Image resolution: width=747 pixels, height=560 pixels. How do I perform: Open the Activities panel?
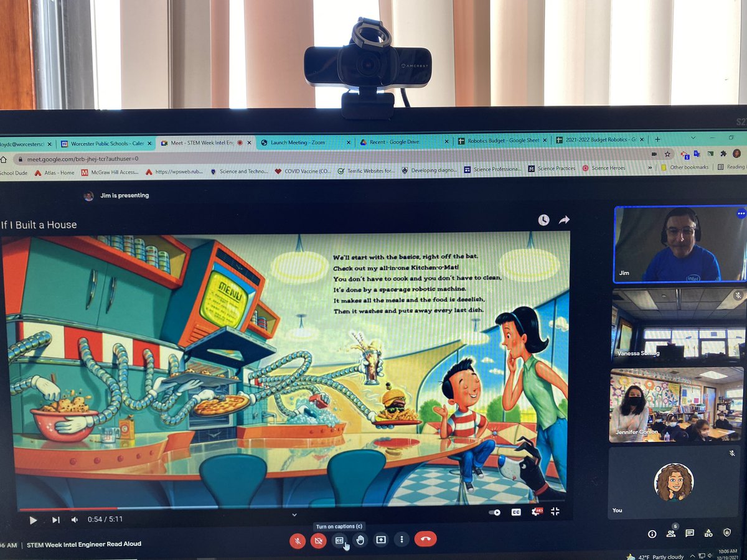[708, 533]
